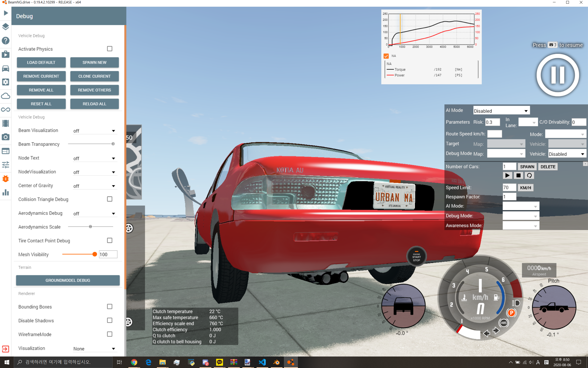588x368 pixels.
Task: Open the photo mode camera icon
Action: [6, 137]
